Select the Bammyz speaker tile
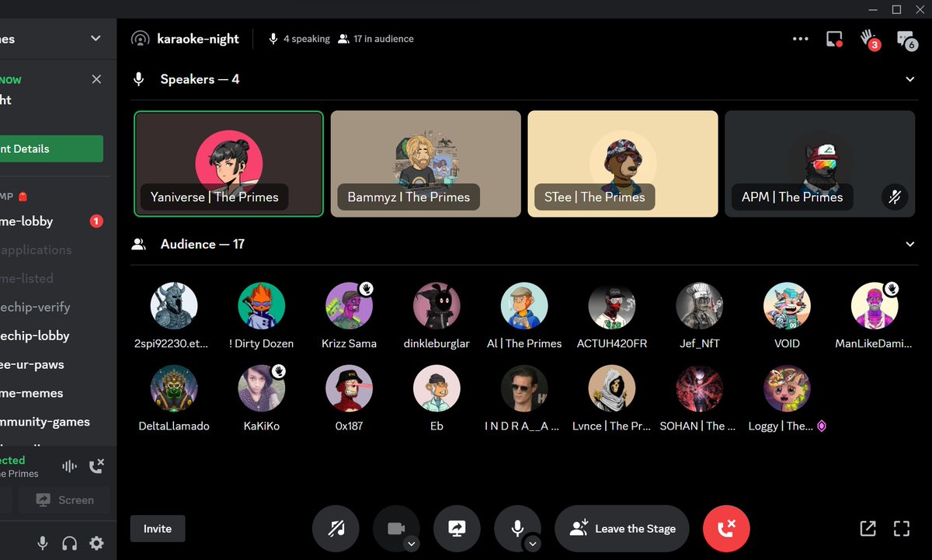The height and width of the screenshot is (560, 932). tap(426, 164)
